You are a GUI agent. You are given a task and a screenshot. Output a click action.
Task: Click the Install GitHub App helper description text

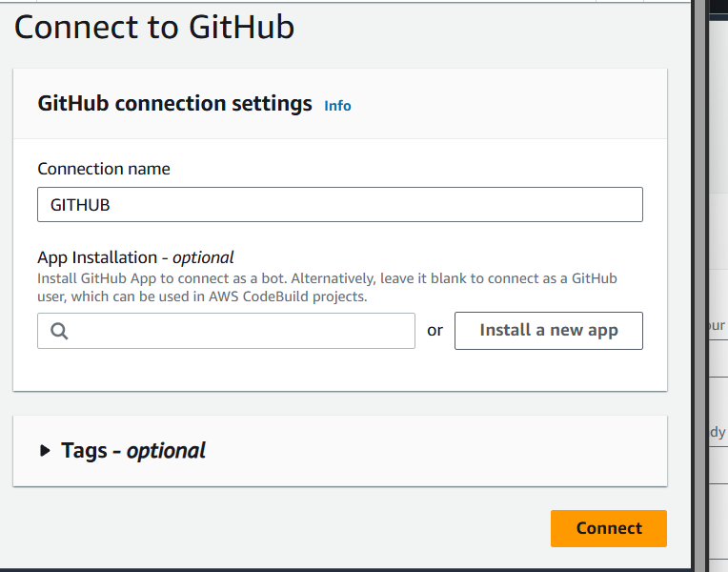click(328, 287)
